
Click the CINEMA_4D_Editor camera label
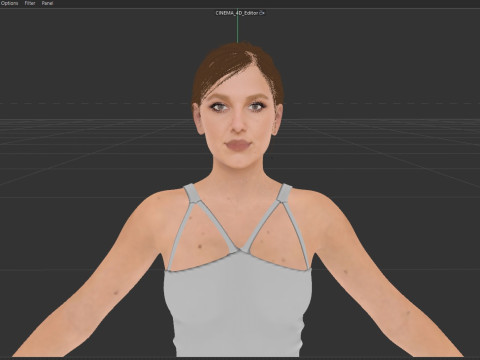(237, 13)
